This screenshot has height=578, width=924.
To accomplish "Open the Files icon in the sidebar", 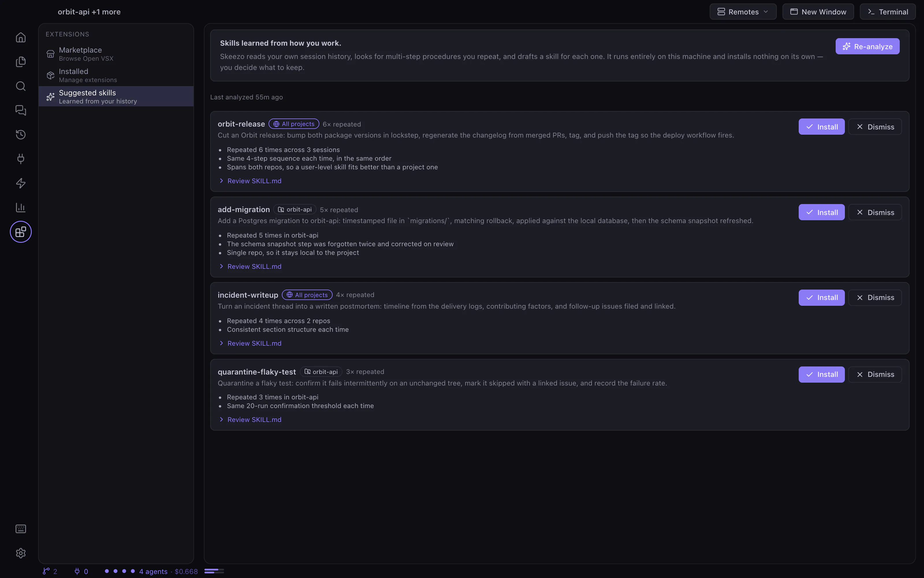I will [21, 62].
